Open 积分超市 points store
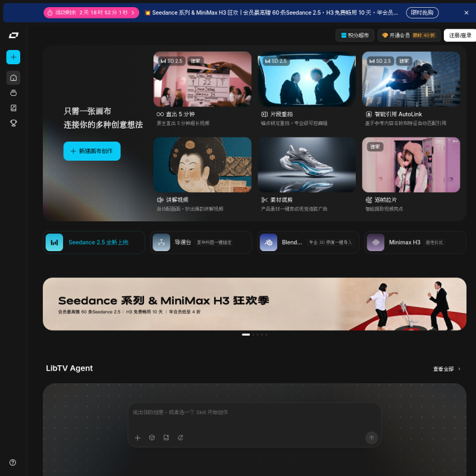 pyautogui.click(x=355, y=35)
